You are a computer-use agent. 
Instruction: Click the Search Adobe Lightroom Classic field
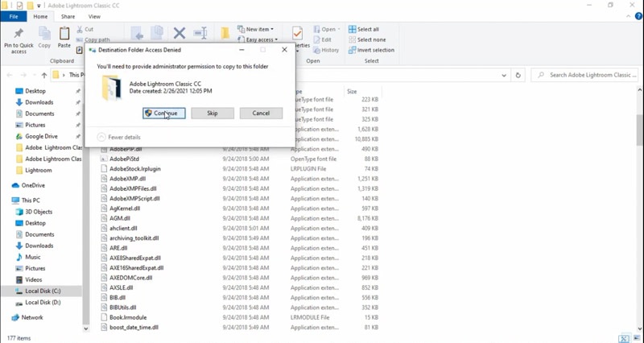(586, 75)
